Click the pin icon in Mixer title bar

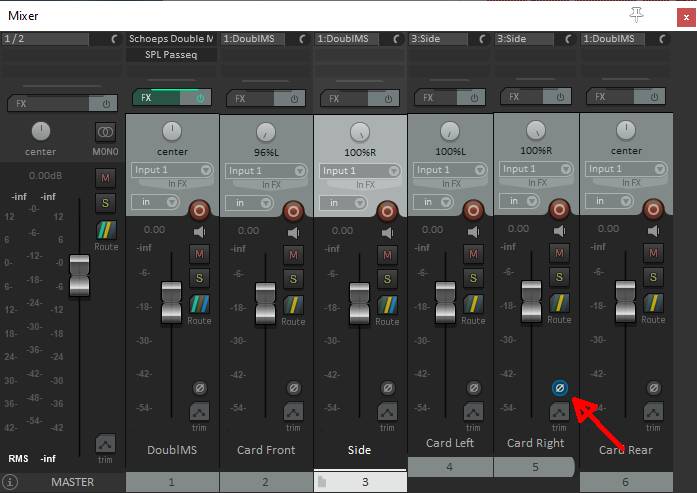click(x=636, y=14)
